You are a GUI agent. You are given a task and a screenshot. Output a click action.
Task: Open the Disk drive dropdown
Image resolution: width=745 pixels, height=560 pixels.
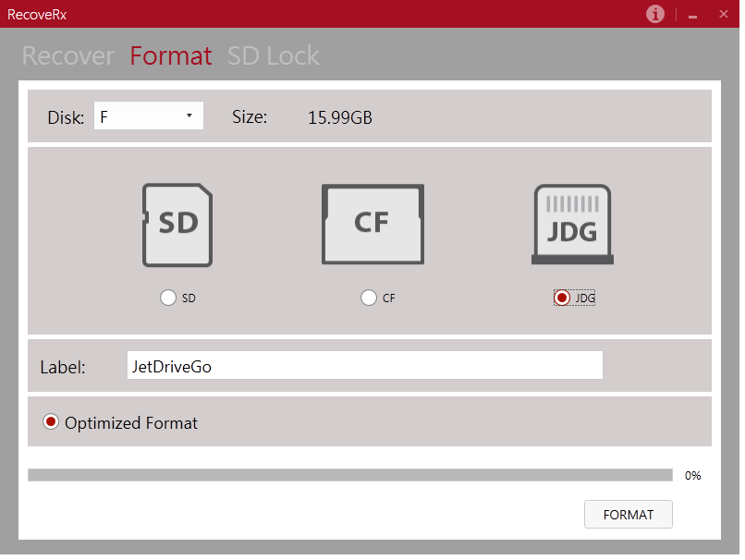149,116
